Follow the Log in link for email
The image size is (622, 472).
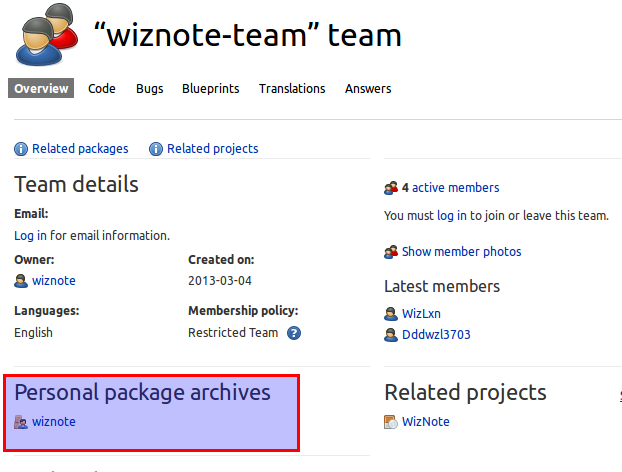point(30,236)
